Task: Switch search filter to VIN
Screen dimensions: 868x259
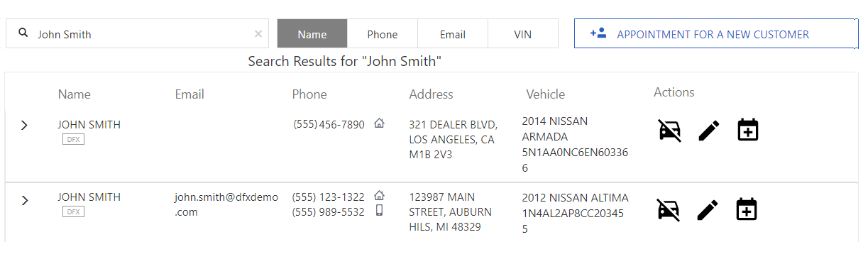Action: click(523, 33)
